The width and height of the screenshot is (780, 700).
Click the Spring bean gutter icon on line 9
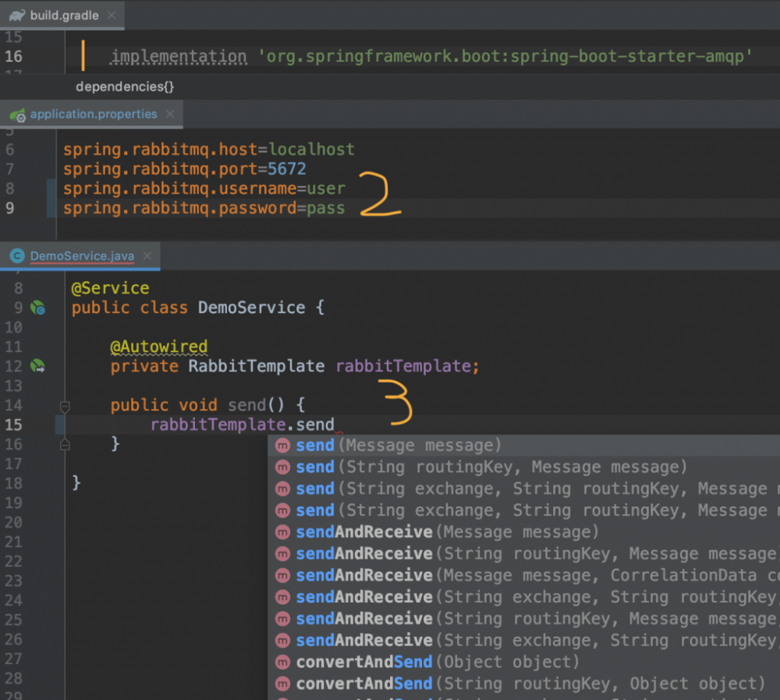(37, 307)
